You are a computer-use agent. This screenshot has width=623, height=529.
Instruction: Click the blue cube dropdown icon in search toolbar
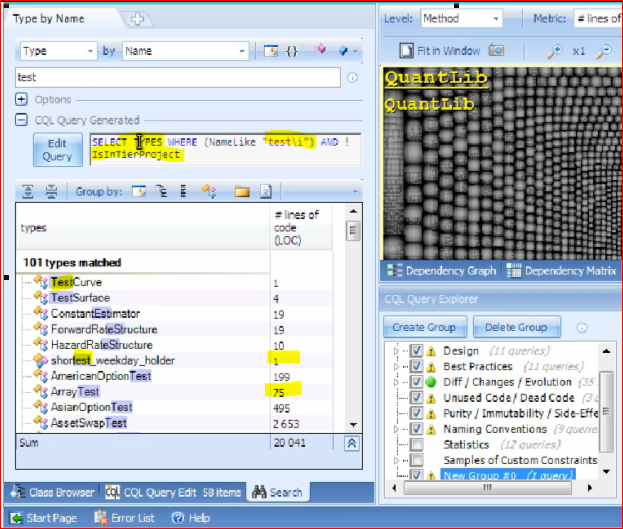coord(348,51)
